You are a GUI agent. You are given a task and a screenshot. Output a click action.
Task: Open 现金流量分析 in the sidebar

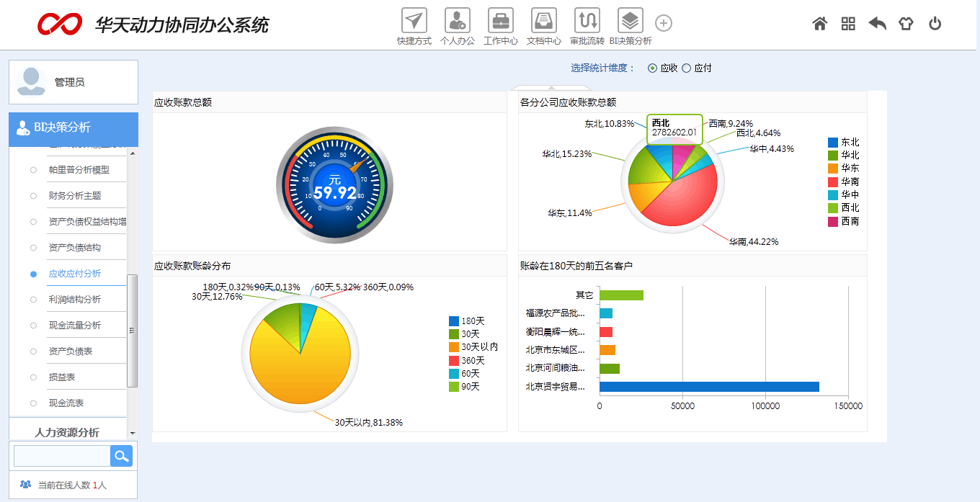75,326
